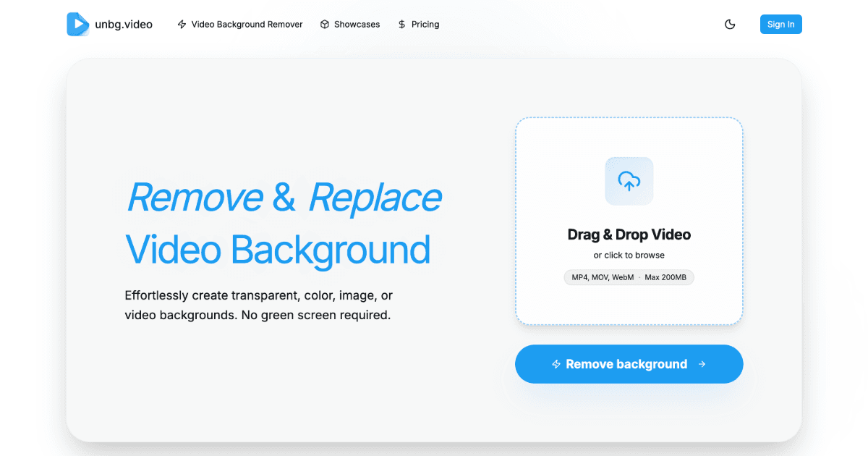
Task: Click the arrow icon on Remove background button
Action: 702,364
